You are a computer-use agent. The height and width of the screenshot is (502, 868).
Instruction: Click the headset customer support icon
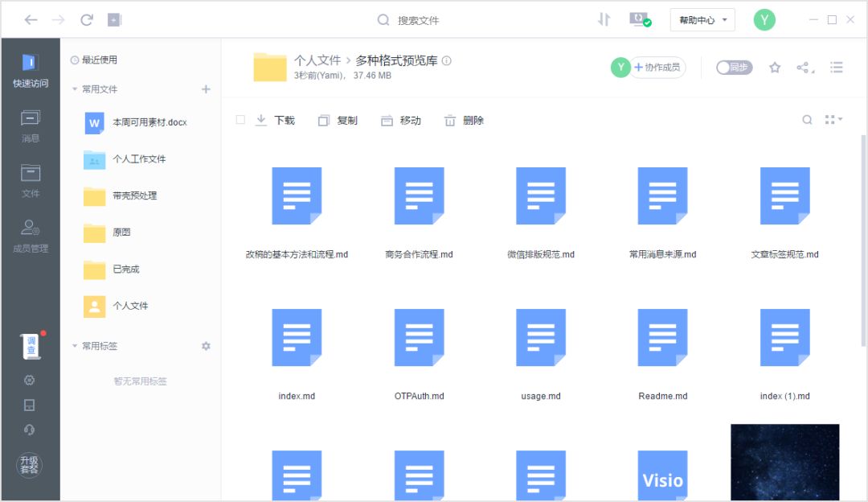click(30, 430)
